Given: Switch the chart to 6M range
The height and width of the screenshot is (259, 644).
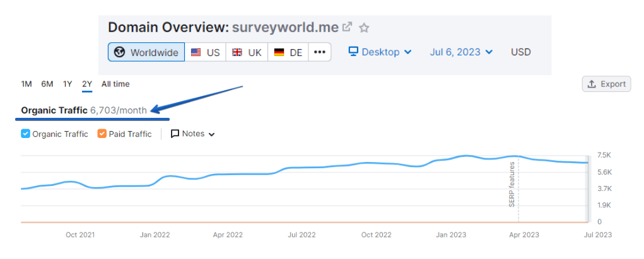Looking at the screenshot, I should [x=47, y=84].
